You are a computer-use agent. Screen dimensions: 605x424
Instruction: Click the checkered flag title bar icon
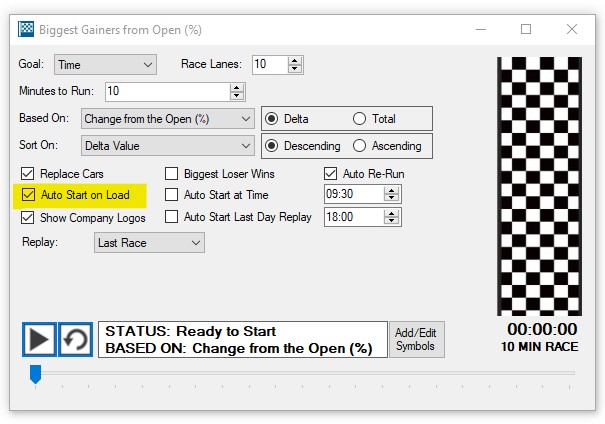[x=26, y=30]
